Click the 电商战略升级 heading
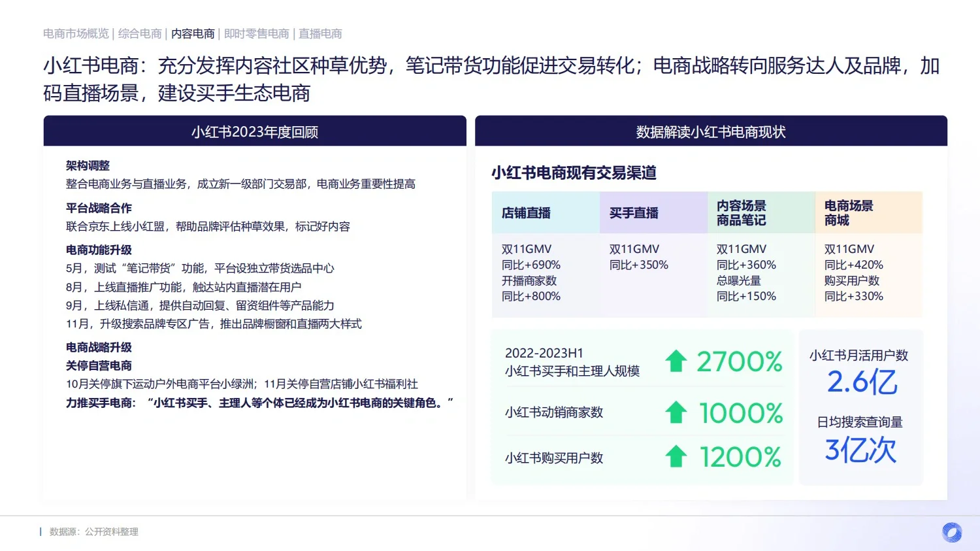 (x=99, y=348)
